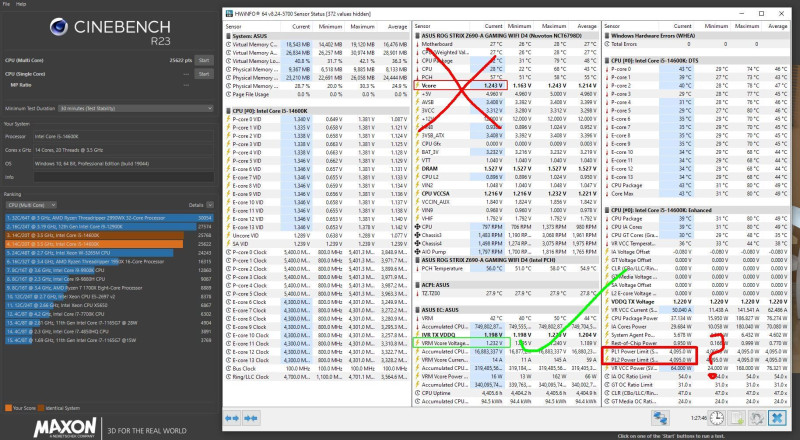Select the 'IA OC Ratio Limit' row
Viewport: 800px width, 440px height.
(x=696, y=376)
